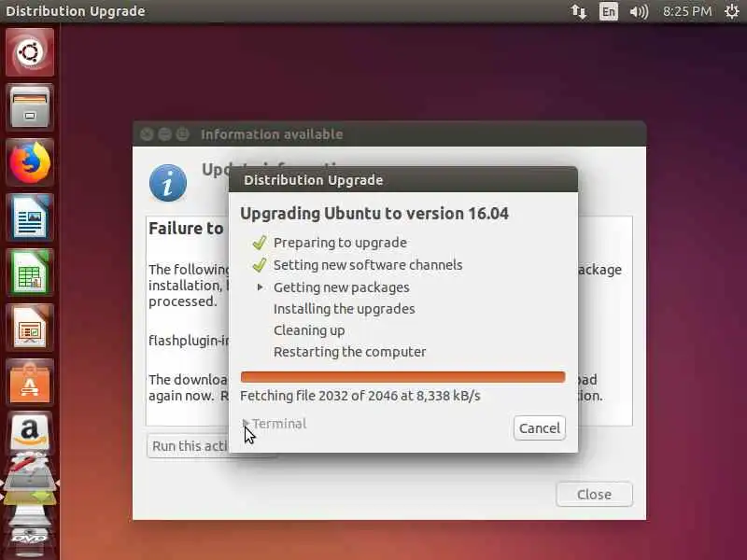Open the Amazon launcher icon

[x=30, y=432]
